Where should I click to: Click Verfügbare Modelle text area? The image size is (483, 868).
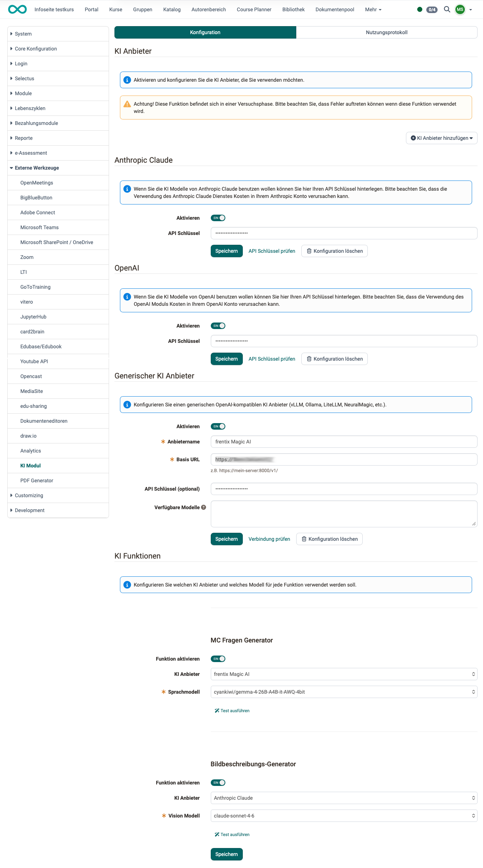pos(344,514)
